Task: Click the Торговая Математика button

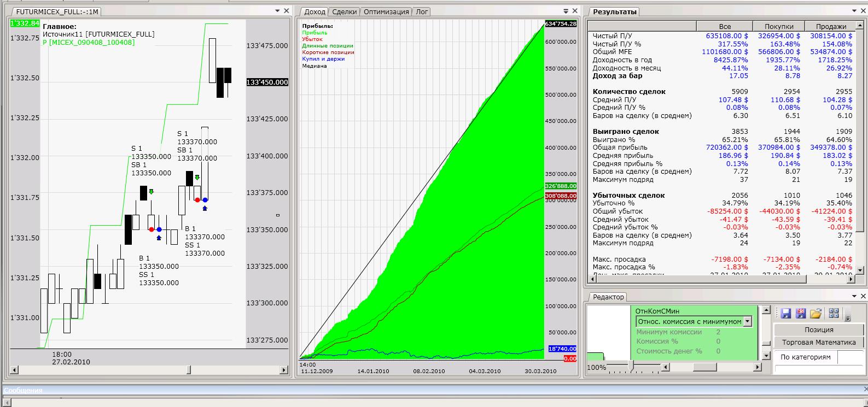Action: pyautogui.click(x=819, y=342)
